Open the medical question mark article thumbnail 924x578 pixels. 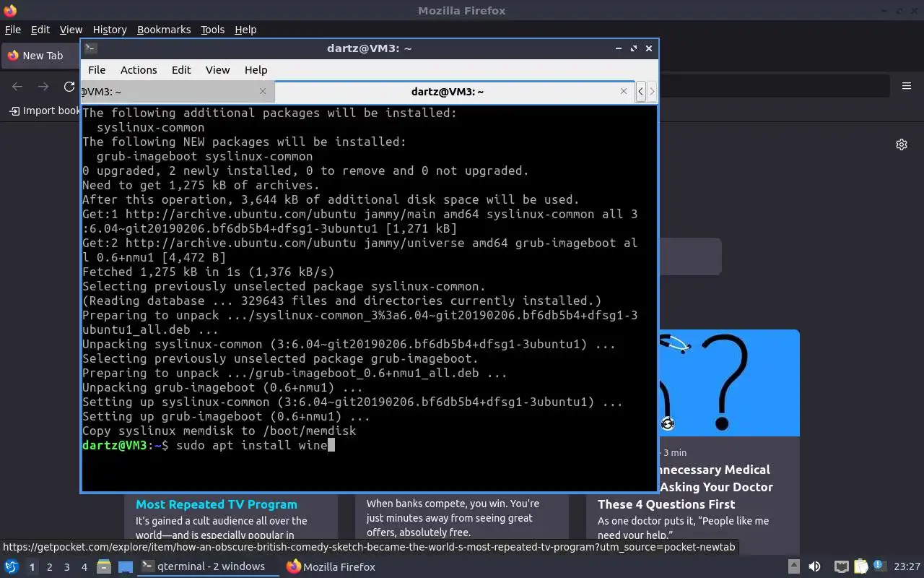729,383
